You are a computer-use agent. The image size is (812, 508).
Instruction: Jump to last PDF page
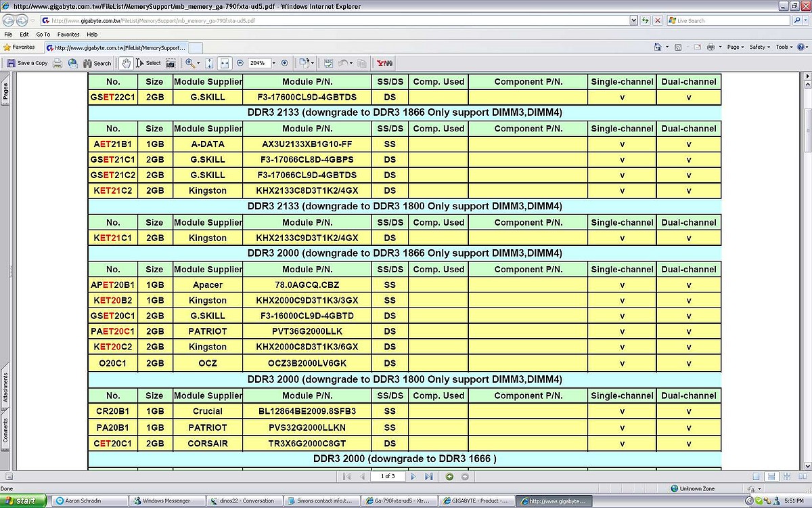tap(428, 477)
